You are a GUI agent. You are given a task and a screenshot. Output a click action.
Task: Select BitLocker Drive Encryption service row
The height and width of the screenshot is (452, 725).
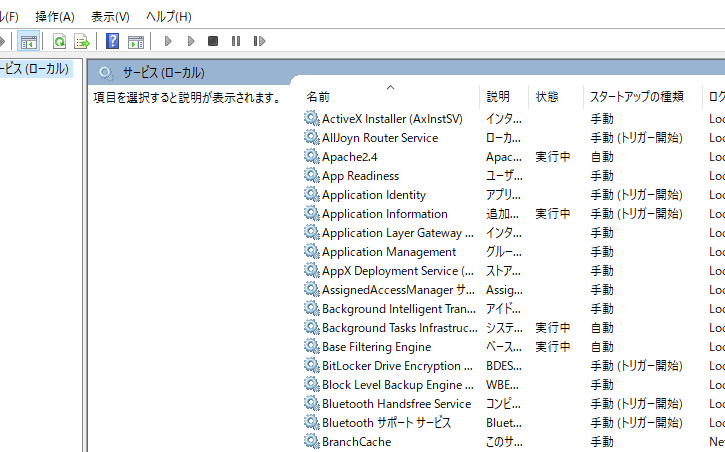(x=397, y=366)
